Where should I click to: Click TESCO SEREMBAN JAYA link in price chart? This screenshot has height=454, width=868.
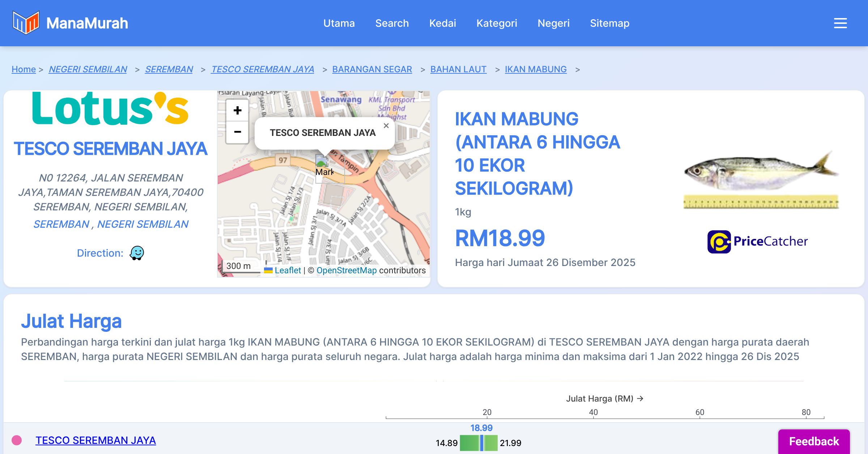coord(95,440)
